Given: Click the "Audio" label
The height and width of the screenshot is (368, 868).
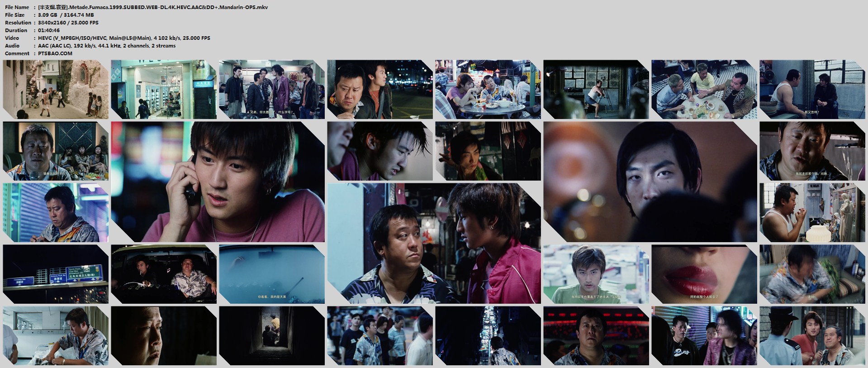Looking at the screenshot, I should (x=12, y=46).
